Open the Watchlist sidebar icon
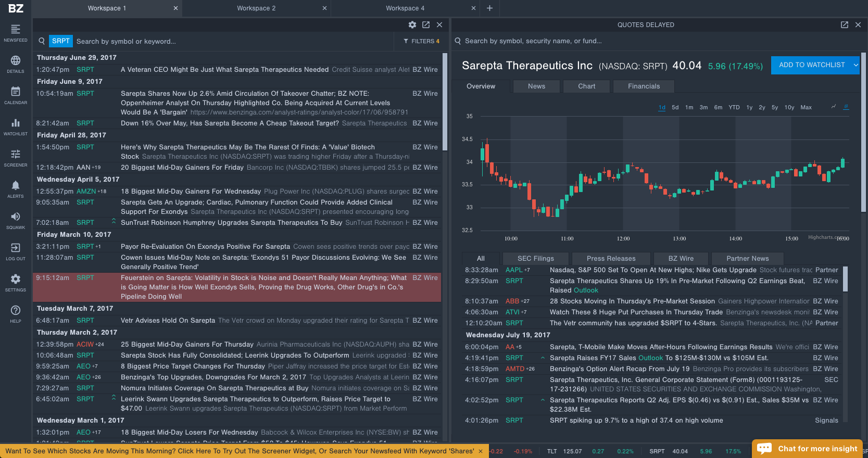 point(16,123)
